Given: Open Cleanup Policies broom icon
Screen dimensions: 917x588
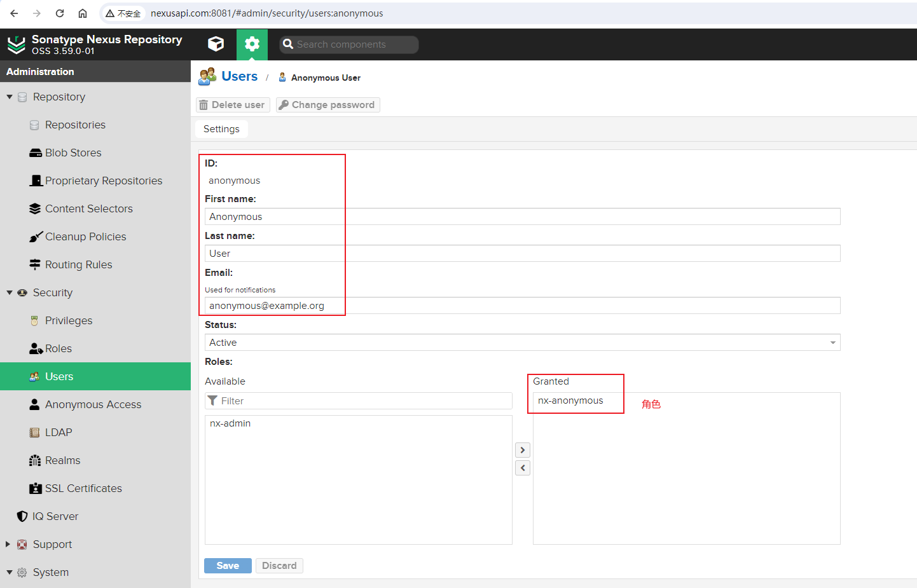Looking at the screenshot, I should pyautogui.click(x=36, y=236).
